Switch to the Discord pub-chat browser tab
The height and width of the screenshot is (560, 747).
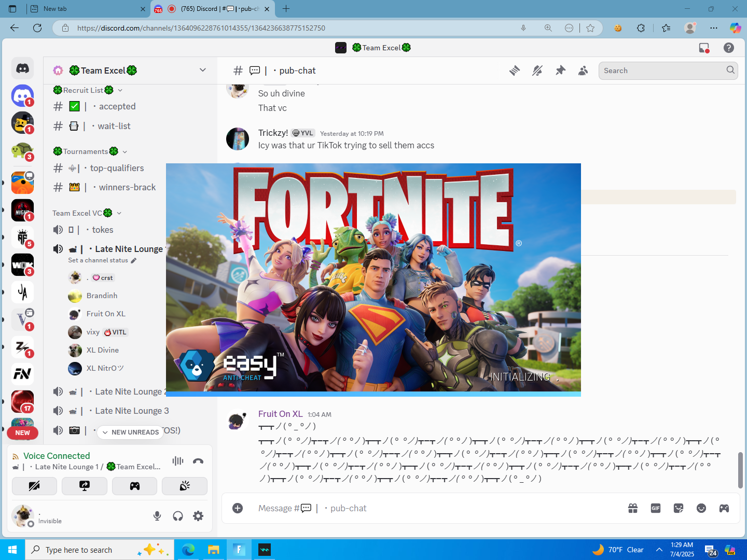[x=213, y=9]
